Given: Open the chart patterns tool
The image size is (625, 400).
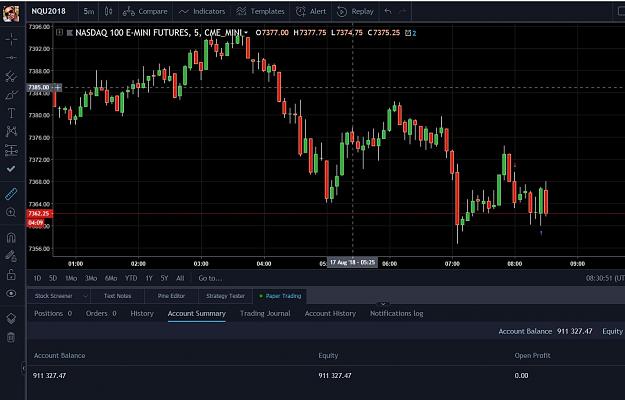Looking at the screenshot, I should coord(11,131).
